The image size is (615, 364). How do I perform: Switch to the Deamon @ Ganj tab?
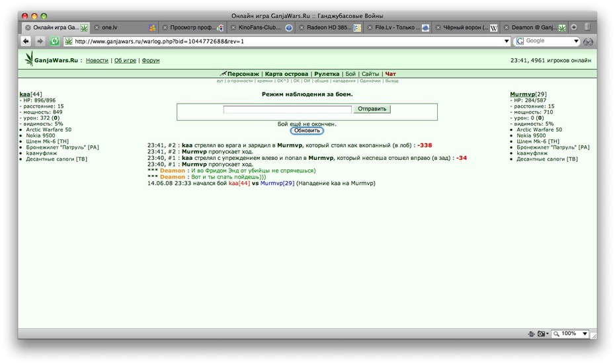point(534,28)
